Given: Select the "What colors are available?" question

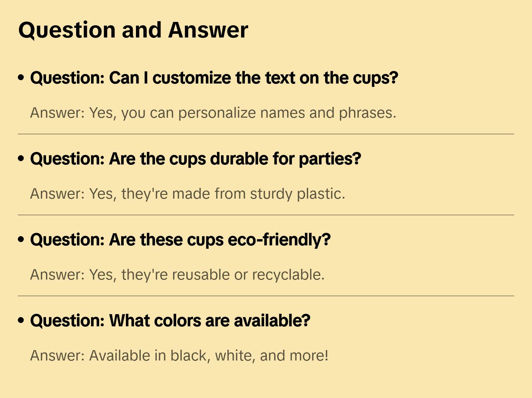Looking at the screenshot, I should tap(170, 321).
